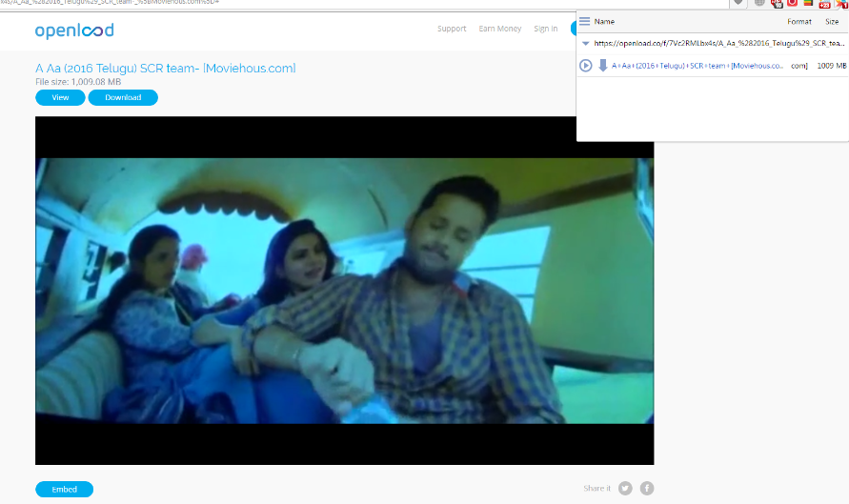Click the video player frame
The height and width of the screenshot is (504, 849).
[x=344, y=291]
